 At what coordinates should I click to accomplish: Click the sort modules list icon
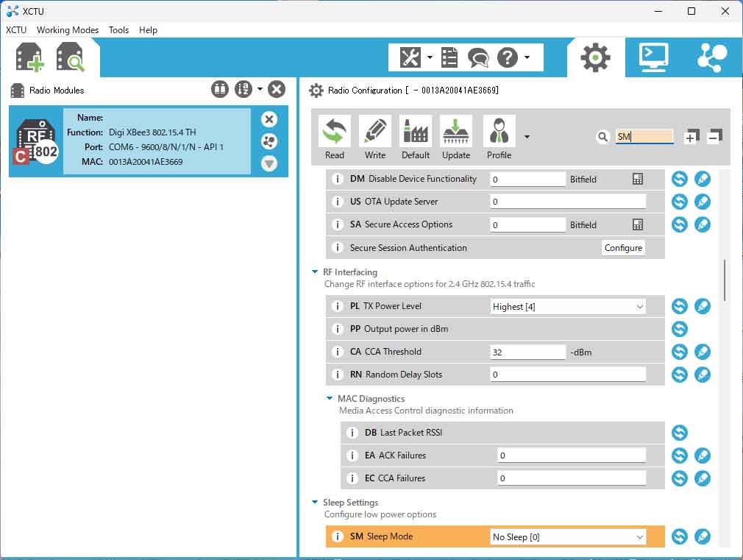coord(243,89)
